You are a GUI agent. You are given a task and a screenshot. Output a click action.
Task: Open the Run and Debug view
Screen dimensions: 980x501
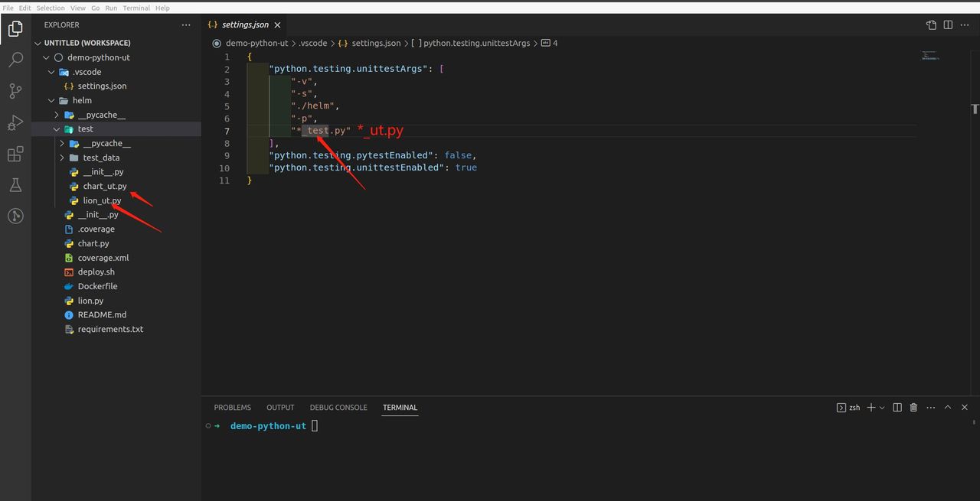click(x=15, y=123)
